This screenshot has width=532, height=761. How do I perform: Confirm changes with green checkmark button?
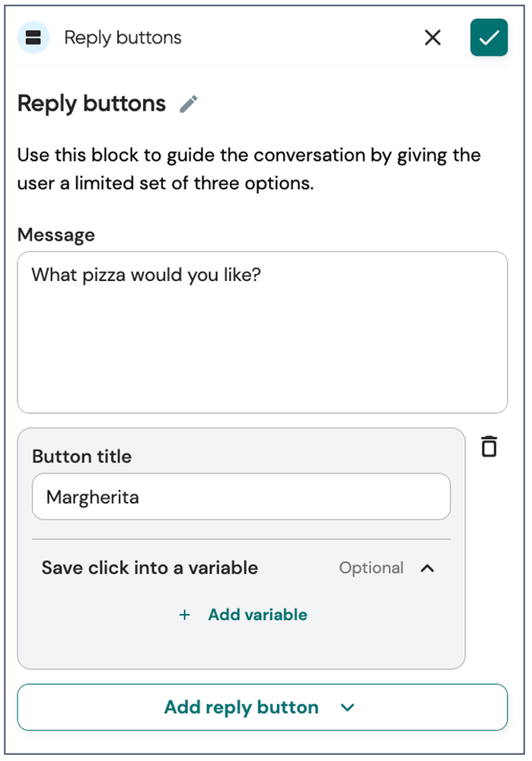[489, 37]
